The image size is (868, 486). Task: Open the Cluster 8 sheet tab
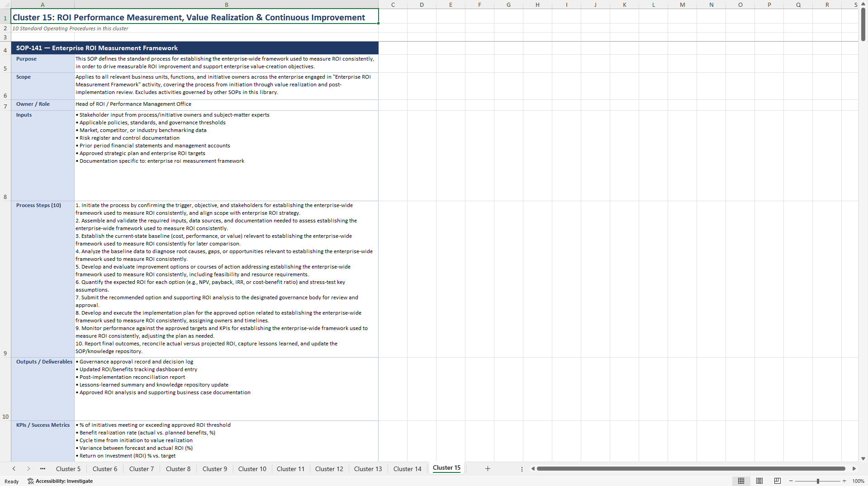178,469
